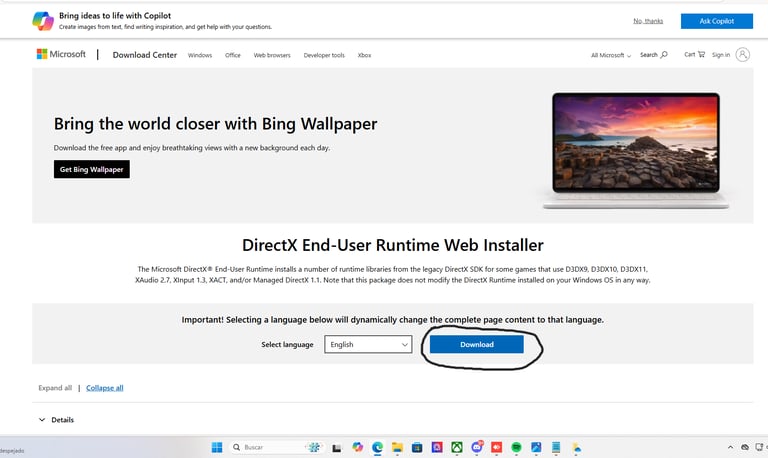Open the Xbox app on taskbar
768x458 pixels.
pos(456,447)
